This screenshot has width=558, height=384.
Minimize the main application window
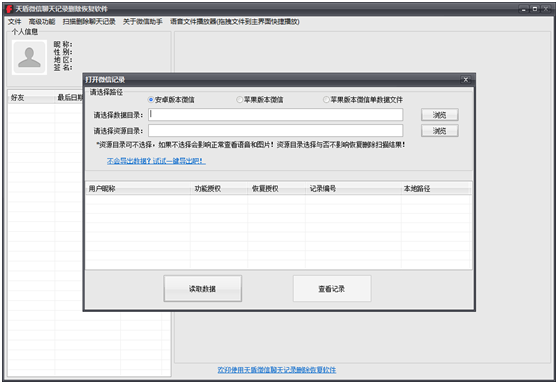523,9
